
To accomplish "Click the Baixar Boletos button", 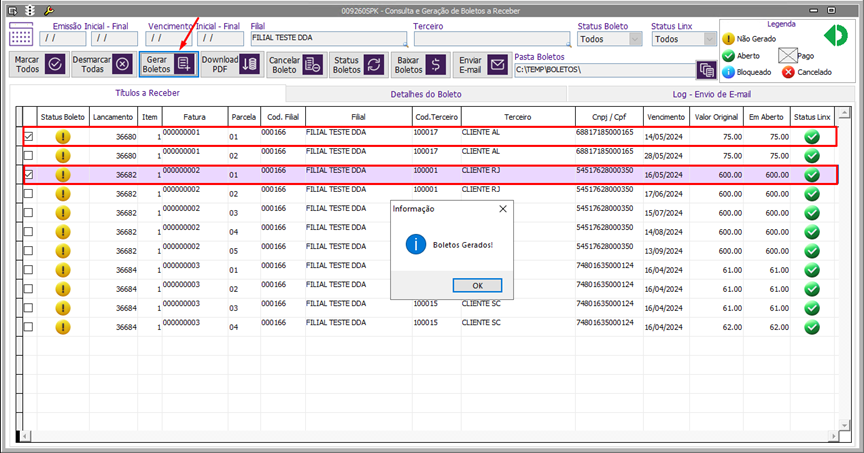I will tap(420, 64).
